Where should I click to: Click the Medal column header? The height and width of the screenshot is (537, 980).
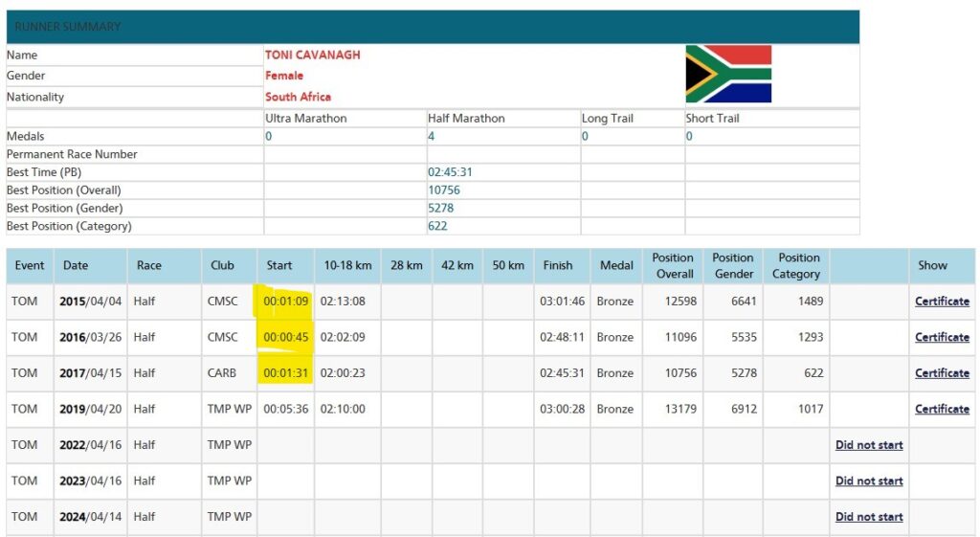click(616, 265)
